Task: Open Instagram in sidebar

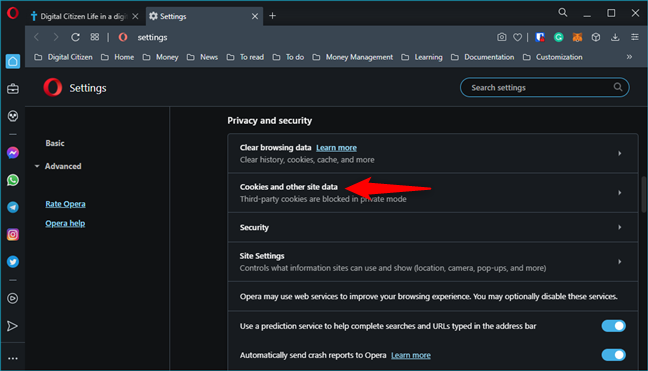Action: [x=13, y=235]
